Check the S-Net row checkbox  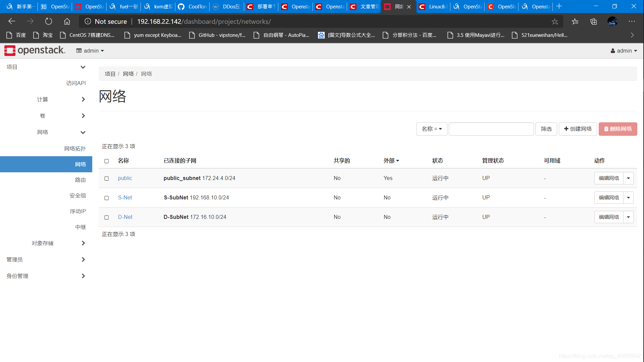(x=107, y=198)
